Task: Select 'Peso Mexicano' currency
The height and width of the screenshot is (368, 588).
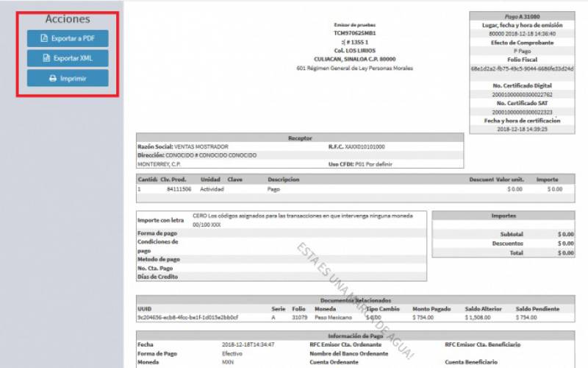Action: 333,317
